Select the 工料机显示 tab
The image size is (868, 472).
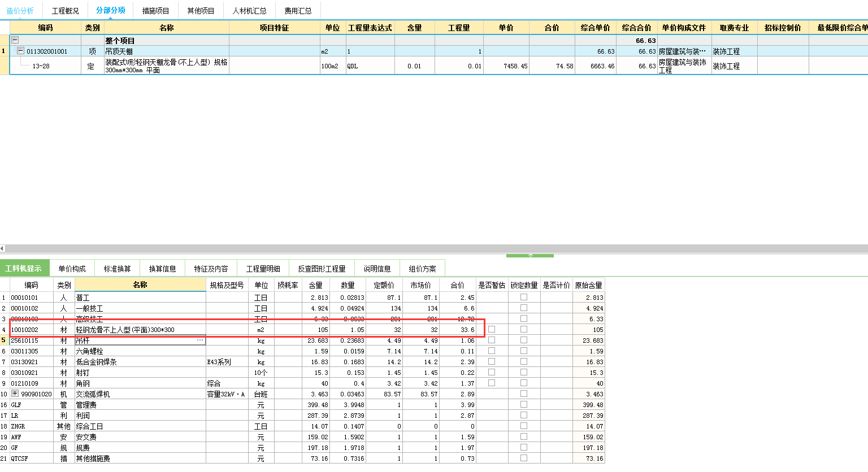24,268
